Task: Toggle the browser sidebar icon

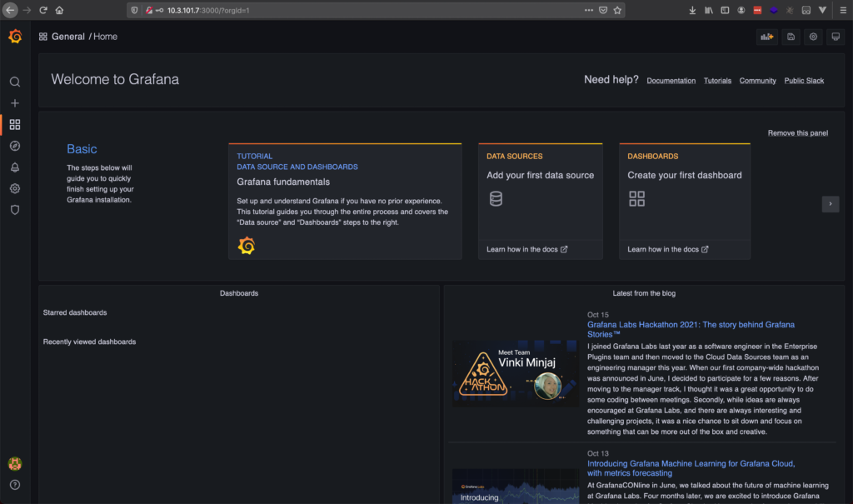Action: (x=725, y=10)
